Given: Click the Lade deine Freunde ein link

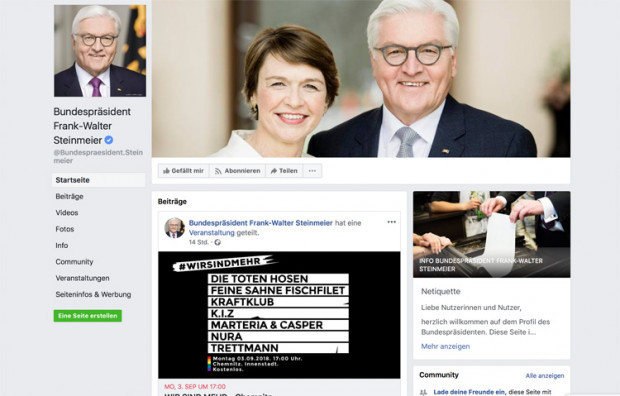Looking at the screenshot, I should pyautogui.click(x=469, y=392).
